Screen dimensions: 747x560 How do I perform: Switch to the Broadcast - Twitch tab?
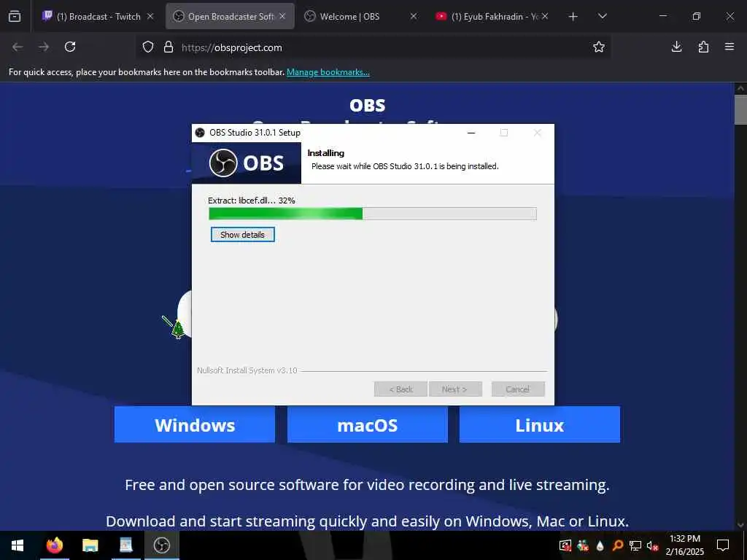click(98, 16)
